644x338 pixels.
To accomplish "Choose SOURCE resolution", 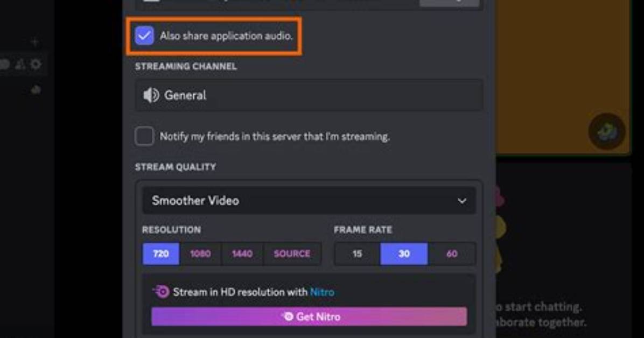I will tap(292, 254).
